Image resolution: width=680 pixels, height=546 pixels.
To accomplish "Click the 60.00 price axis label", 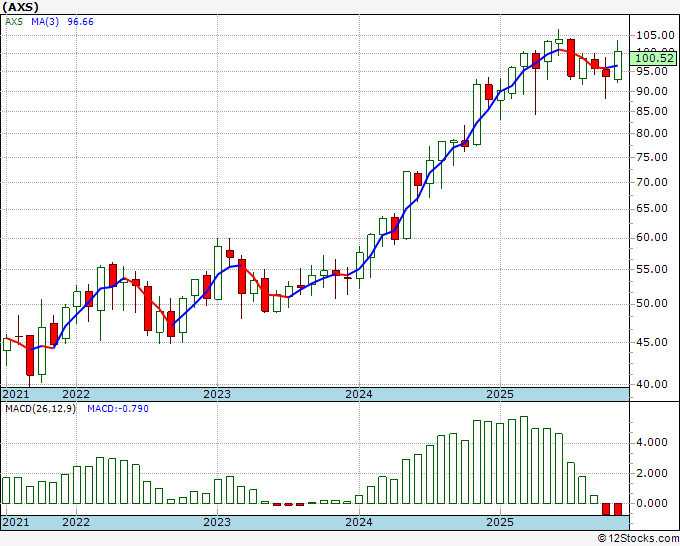I will 652,238.
